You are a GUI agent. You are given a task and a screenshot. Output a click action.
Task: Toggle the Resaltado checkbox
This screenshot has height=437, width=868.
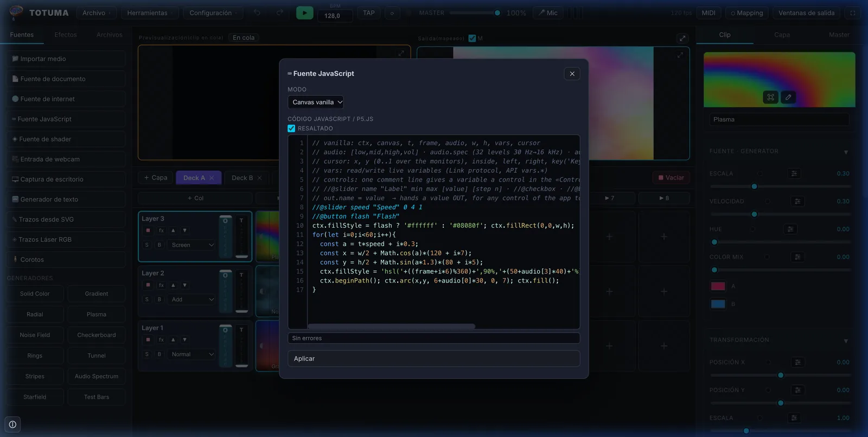[291, 128]
